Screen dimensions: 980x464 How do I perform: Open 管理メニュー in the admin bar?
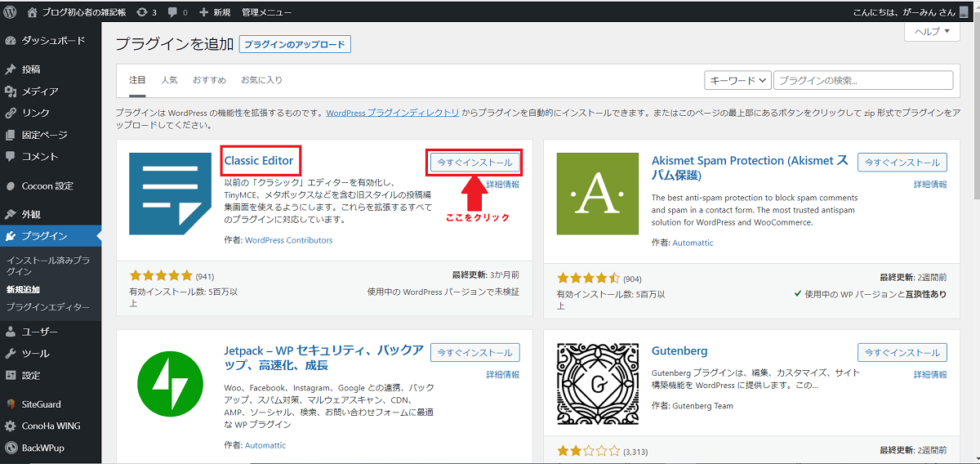pyautogui.click(x=266, y=13)
